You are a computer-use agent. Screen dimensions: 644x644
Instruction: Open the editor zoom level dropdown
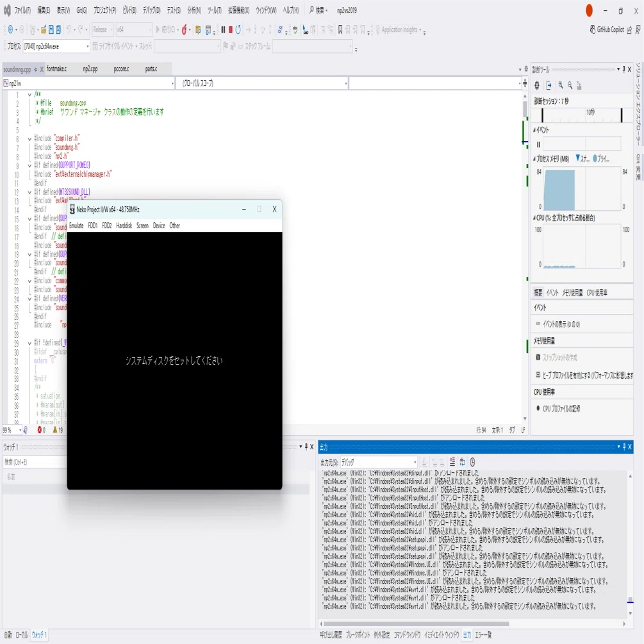click(12, 430)
